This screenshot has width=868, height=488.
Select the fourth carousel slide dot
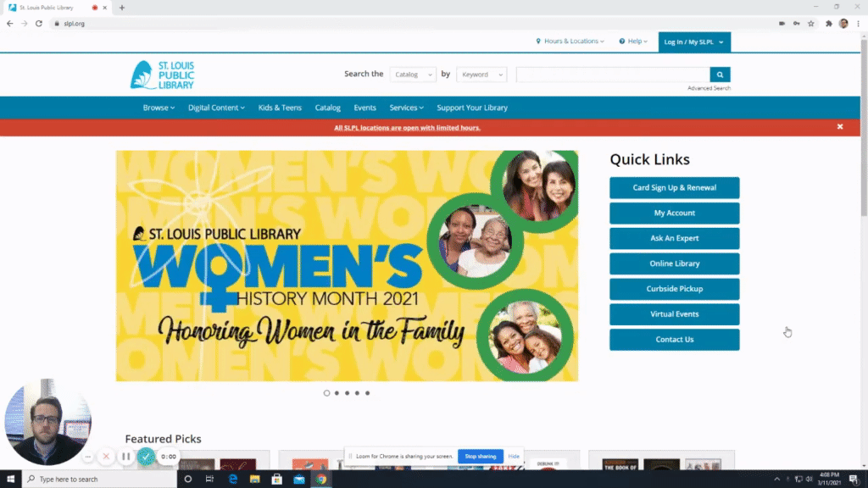click(x=357, y=393)
